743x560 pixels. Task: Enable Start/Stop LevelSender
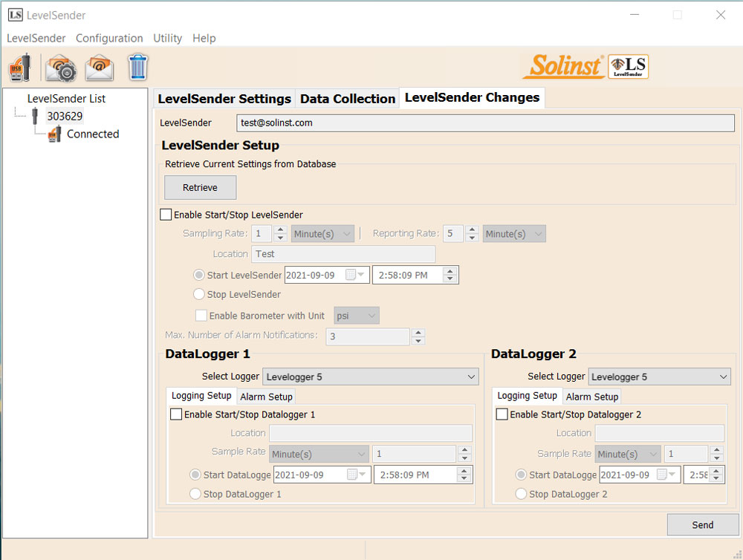[166, 214]
